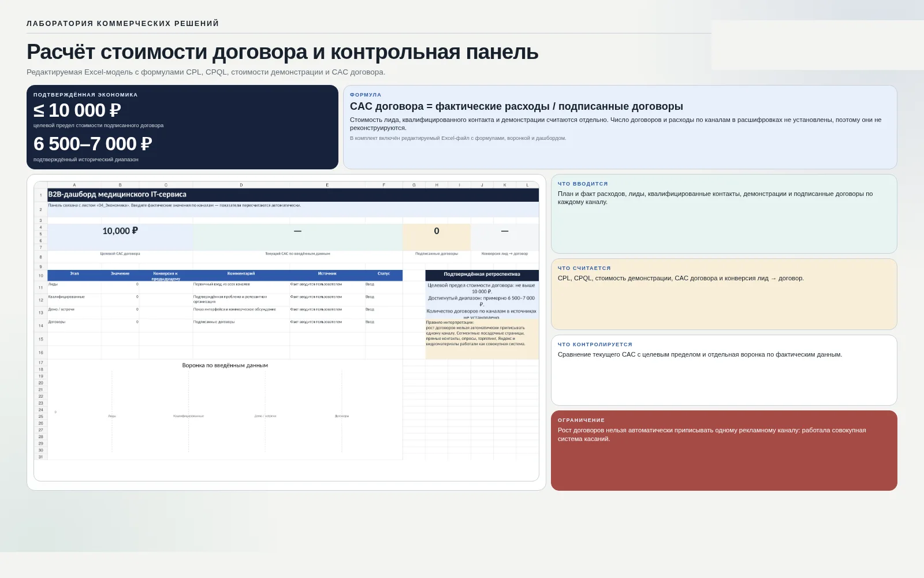Select the '≤ 10 000 ₽' target limit figure
The image size is (924, 578).
(x=77, y=110)
